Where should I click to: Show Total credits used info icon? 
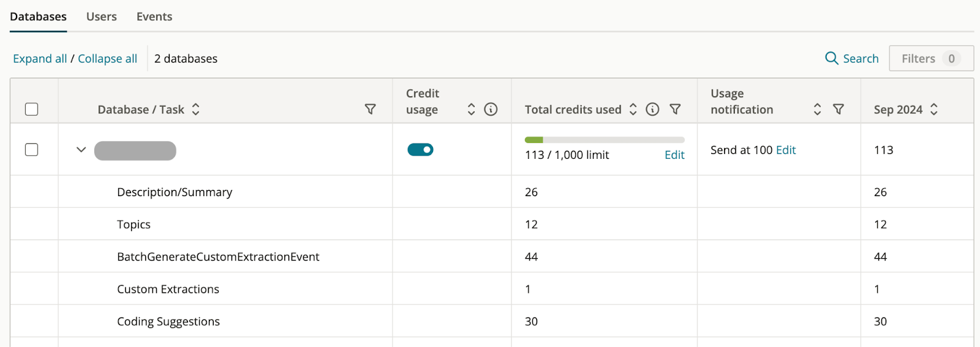(652, 109)
